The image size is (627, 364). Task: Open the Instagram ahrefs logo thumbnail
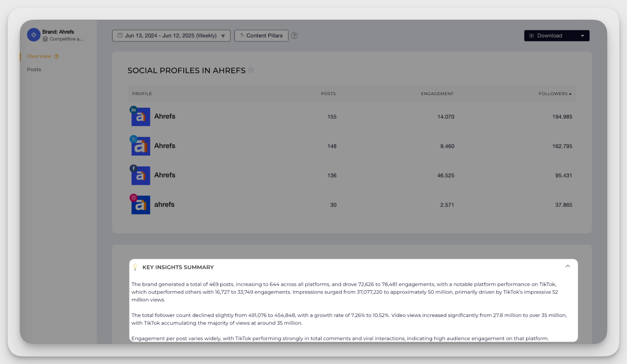pyautogui.click(x=141, y=205)
